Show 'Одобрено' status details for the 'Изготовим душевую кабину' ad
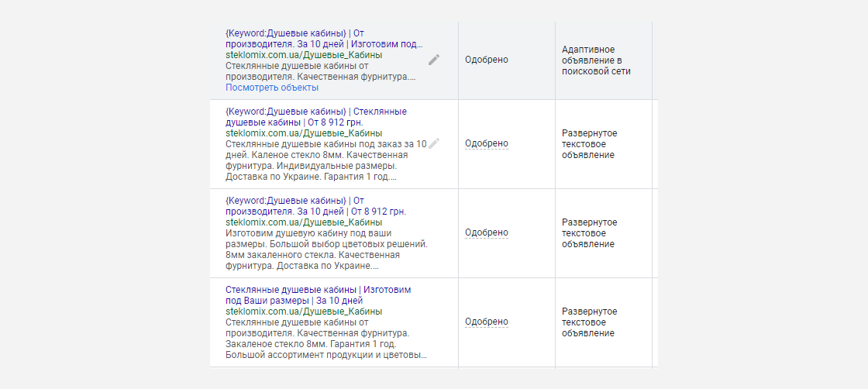This screenshot has width=868, height=389. click(487, 232)
